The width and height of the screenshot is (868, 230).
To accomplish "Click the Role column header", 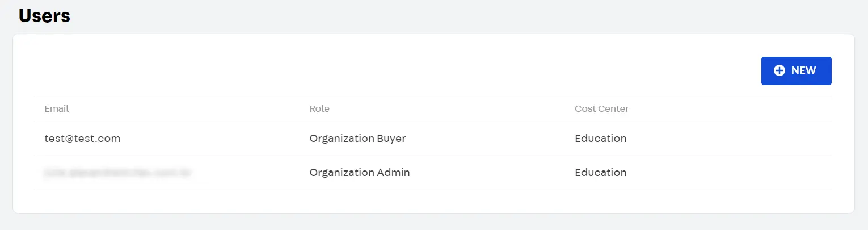I will [319, 108].
